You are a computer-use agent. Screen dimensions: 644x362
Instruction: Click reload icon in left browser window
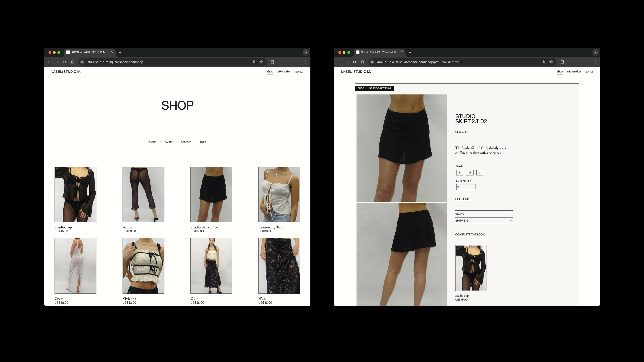[x=65, y=62]
